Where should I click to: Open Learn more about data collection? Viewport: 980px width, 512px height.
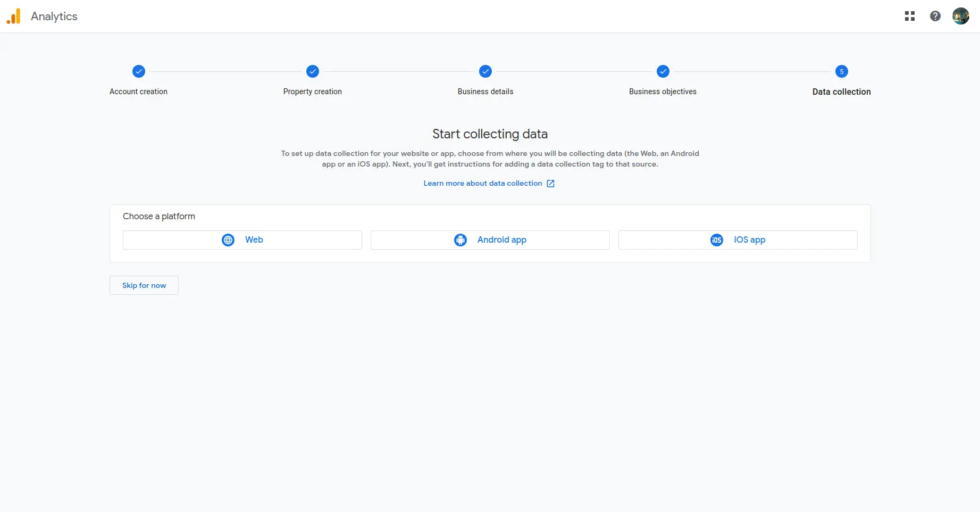point(482,183)
